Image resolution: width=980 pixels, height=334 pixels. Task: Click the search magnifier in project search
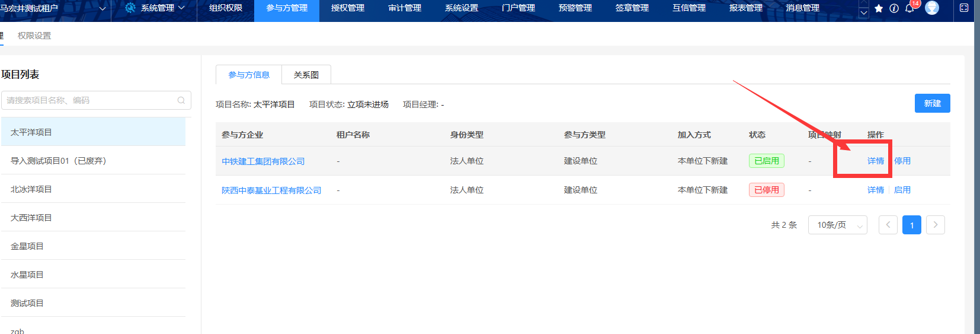pos(181,100)
